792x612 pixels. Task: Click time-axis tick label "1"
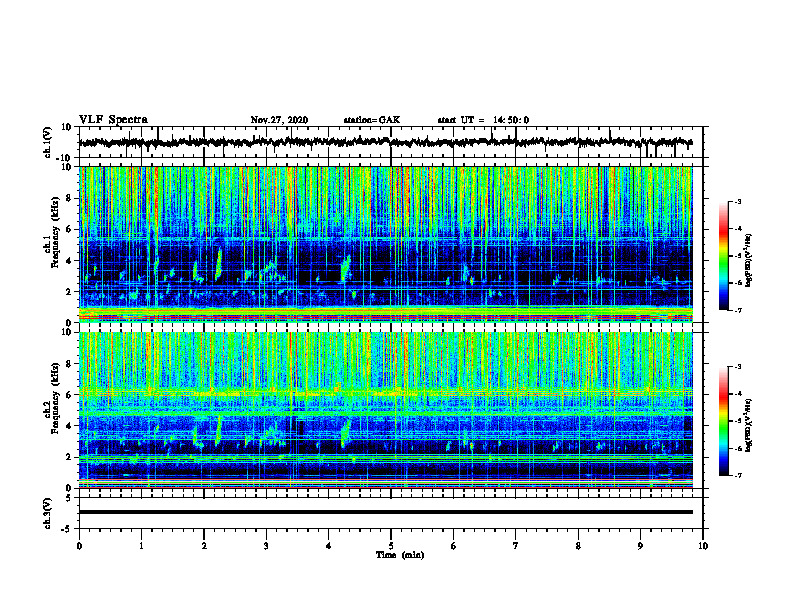(x=141, y=546)
